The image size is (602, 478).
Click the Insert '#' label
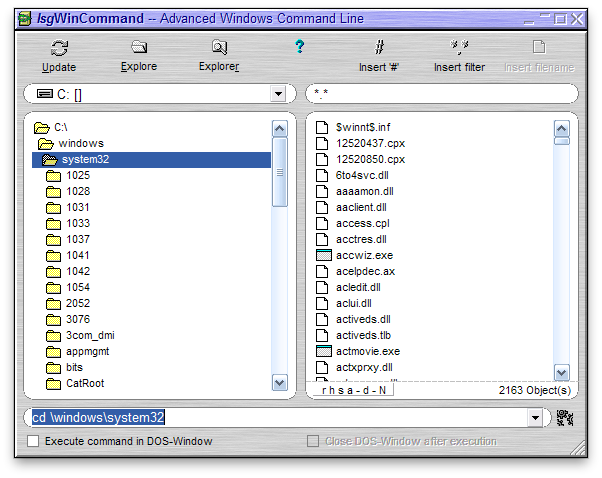[379, 67]
